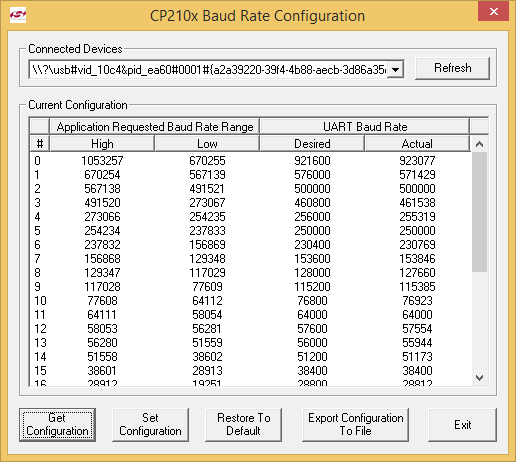Select Actual value 127660
Viewport: 516px width, 462px height.
click(417, 273)
